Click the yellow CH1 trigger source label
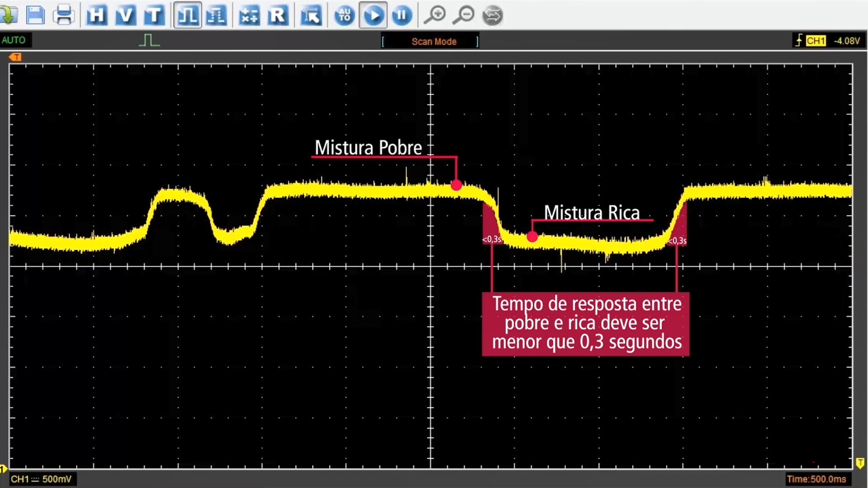Viewport: 868px width, 488px height. coord(816,41)
